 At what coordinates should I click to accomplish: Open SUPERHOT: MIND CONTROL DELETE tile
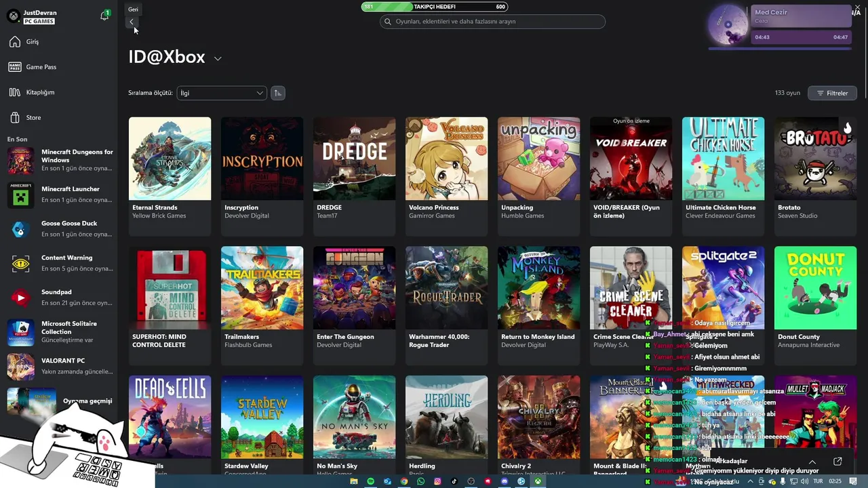tap(170, 306)
